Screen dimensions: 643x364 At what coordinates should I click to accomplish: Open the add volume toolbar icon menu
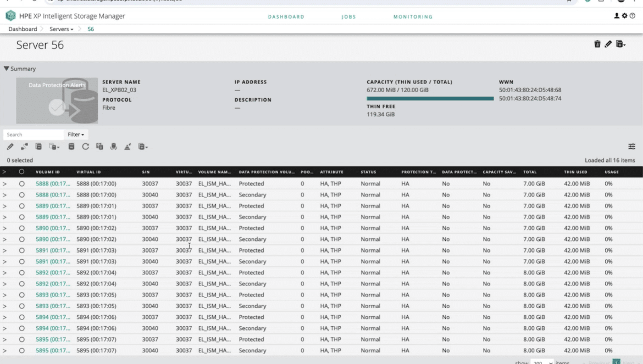[143, 147]
